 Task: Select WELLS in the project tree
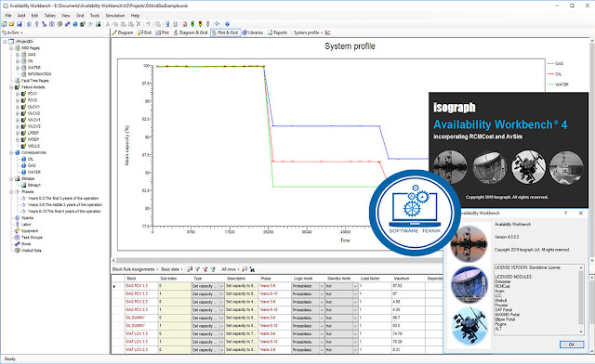33,146
